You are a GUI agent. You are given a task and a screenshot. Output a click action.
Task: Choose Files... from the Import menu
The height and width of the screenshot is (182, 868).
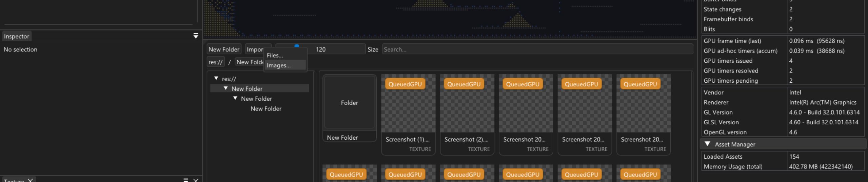point(275,55)
